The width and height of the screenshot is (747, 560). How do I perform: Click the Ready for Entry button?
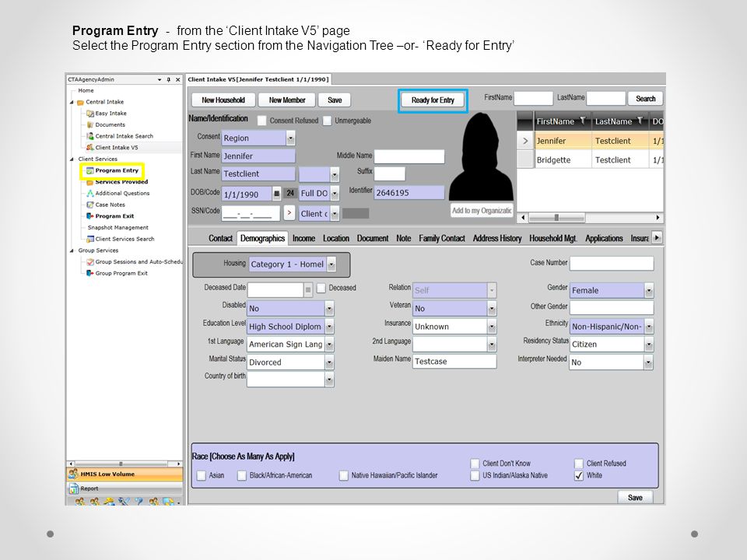(x=433, y=100)
